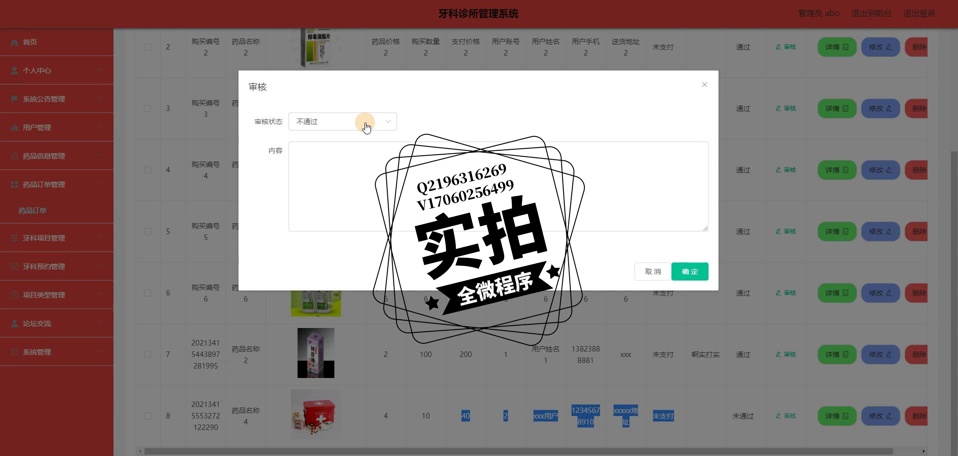Click the 论坛交流 icon in the sidebar

(14, 324)
